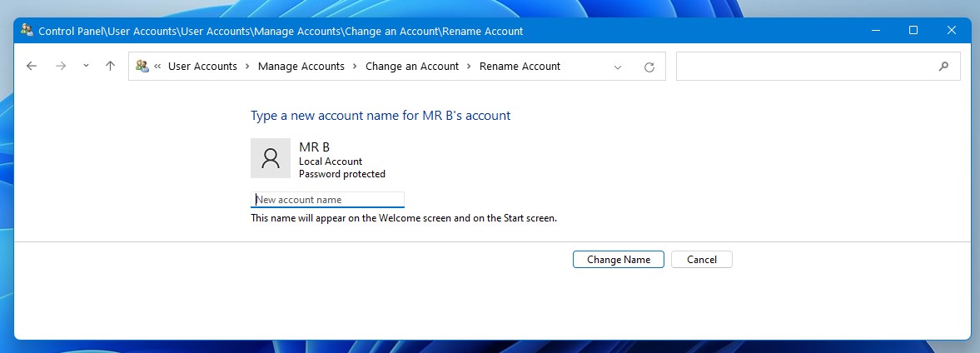This screenshot has height=353, width=980.
Task: Minimize the Rename Account window
Action: [876, 30]
